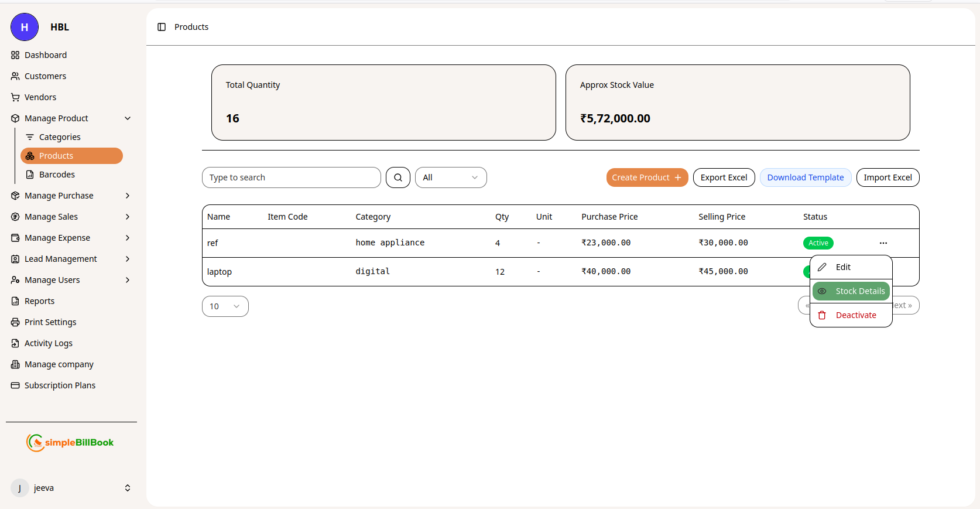Click the Download Template link button
Screen dimensions: 980x509
click(805, 177)
